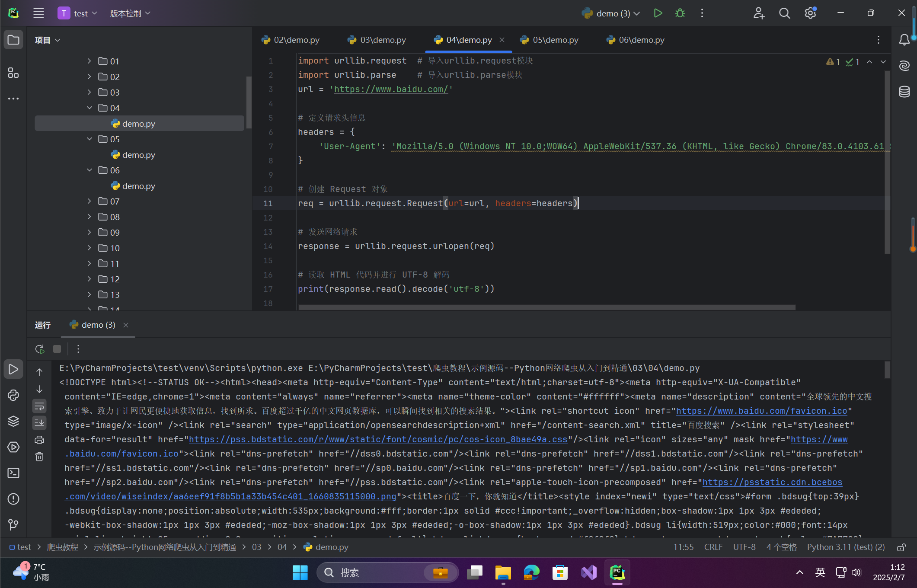Click the Rerun icon in the run panel
917x588 pixels.
coord(40,349)
